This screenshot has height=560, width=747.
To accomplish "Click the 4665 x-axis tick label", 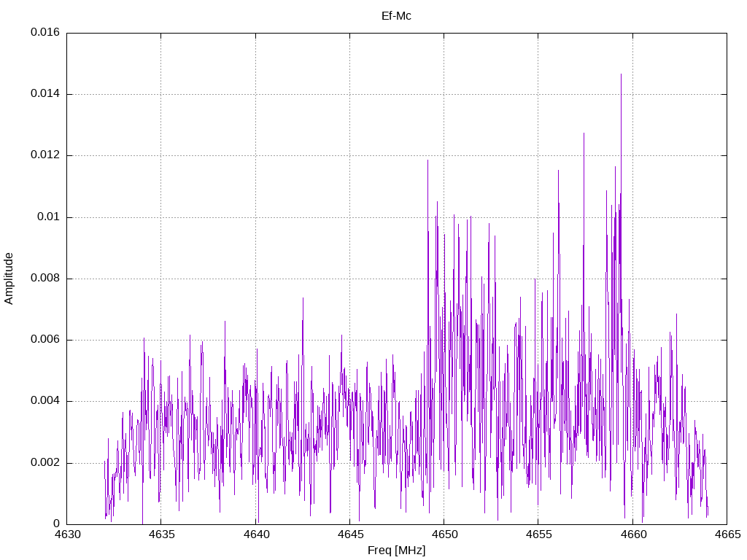I will click(727, 534).
